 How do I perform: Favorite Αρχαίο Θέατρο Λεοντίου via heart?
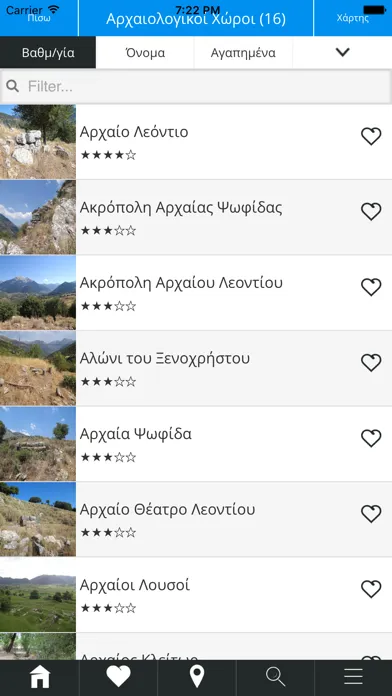tap(371, 514)
